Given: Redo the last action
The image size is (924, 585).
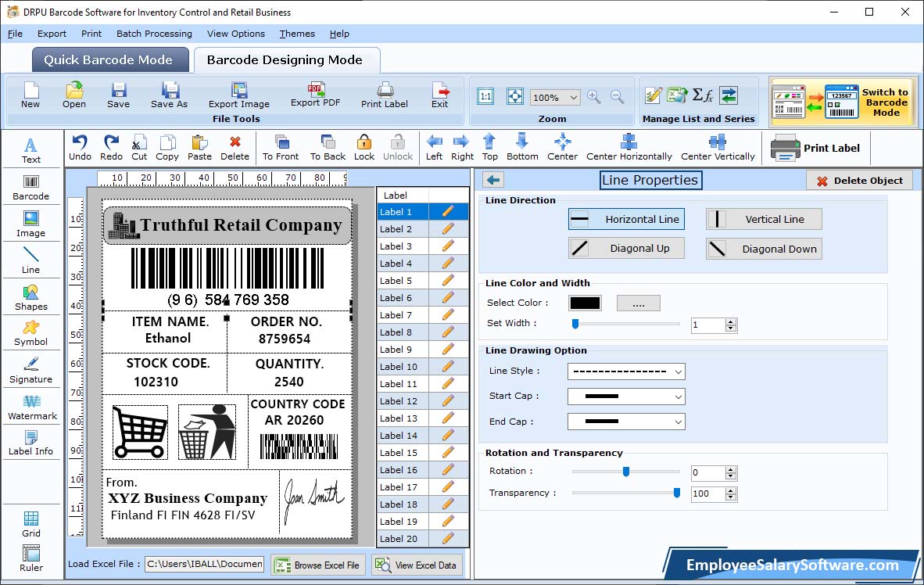Looking at the screenshot, I should pyautogui.click(x=111, y=148).
